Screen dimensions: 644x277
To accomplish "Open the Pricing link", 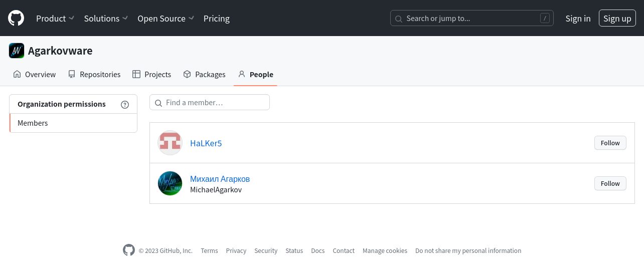I will 217,19.
